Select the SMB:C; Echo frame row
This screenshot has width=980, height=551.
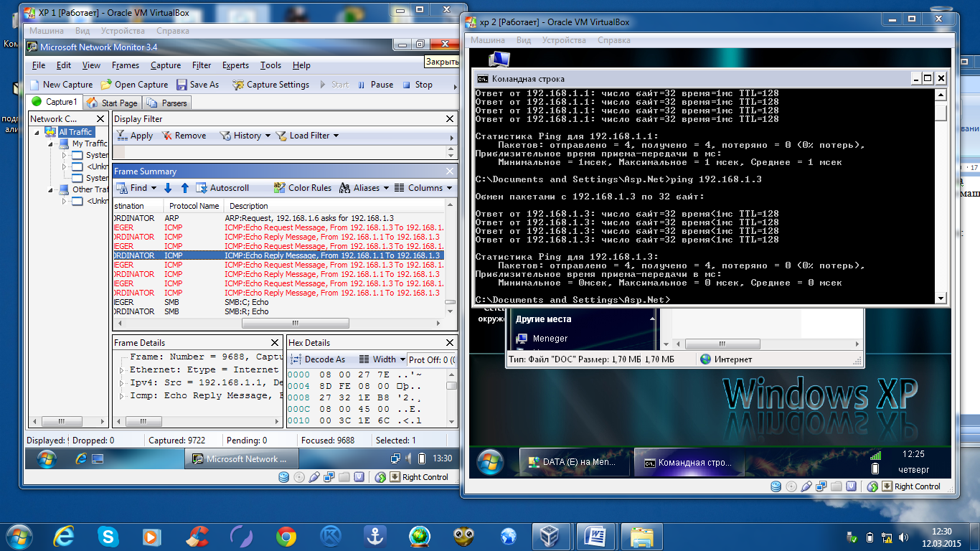278,302
